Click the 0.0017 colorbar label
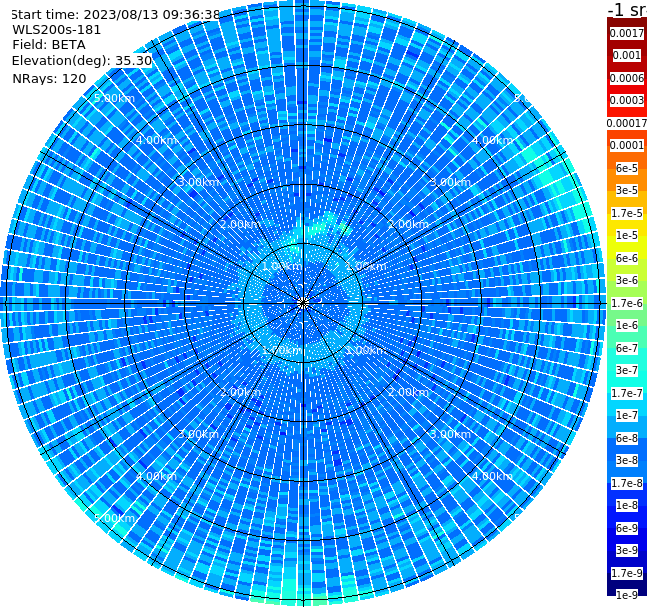 pos(627,33)
